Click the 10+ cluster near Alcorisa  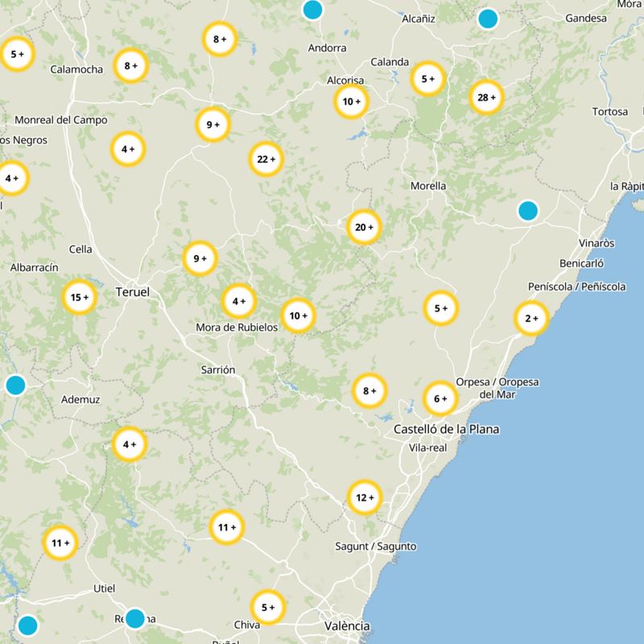pos(350,101)
